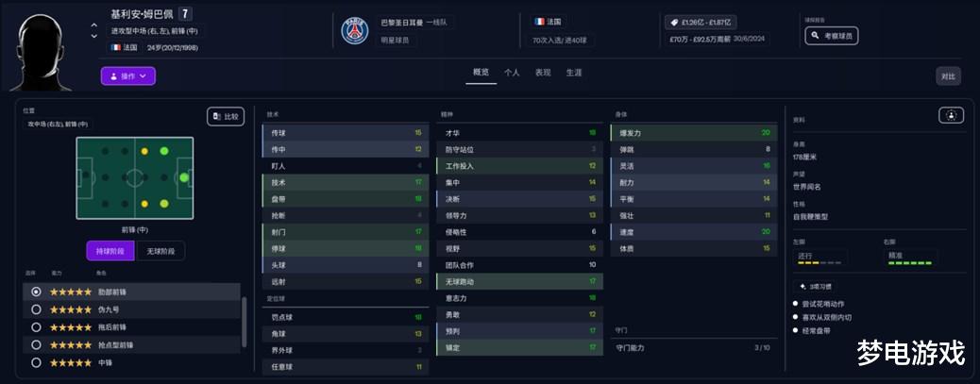Open the 生涯 career tab
Viewport: 980px width, 384px height.
[574, 72]
